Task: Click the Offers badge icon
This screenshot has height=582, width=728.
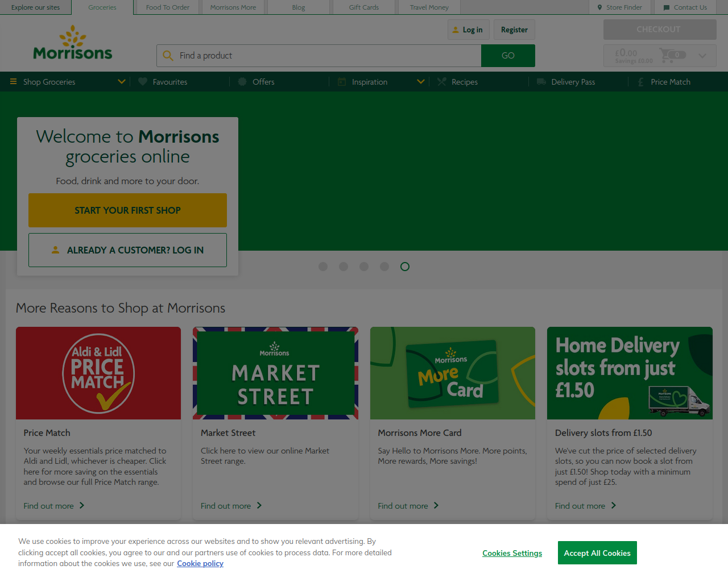Action: tap(242, 82)
